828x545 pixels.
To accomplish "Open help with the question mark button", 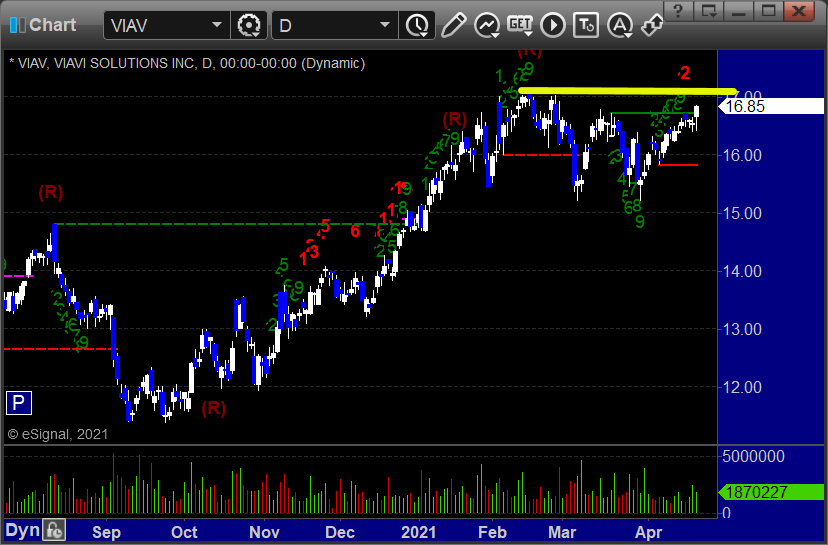I will pos(679,11).
